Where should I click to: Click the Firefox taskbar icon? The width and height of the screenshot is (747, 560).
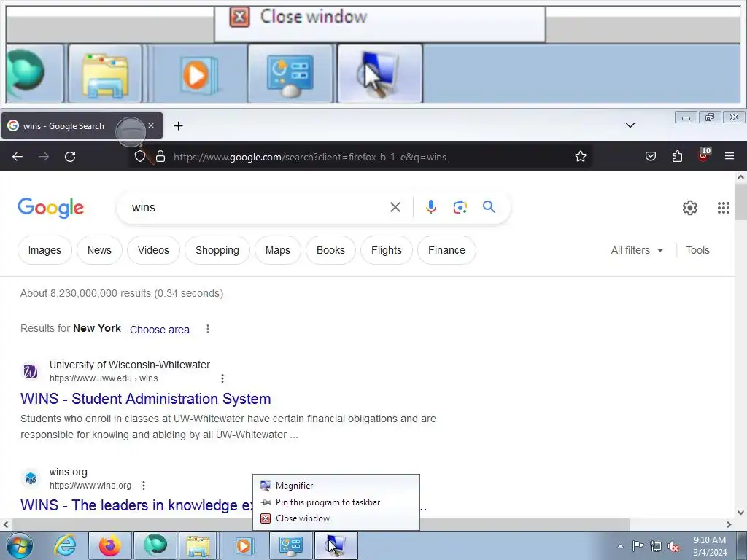[x=109, y=545]
